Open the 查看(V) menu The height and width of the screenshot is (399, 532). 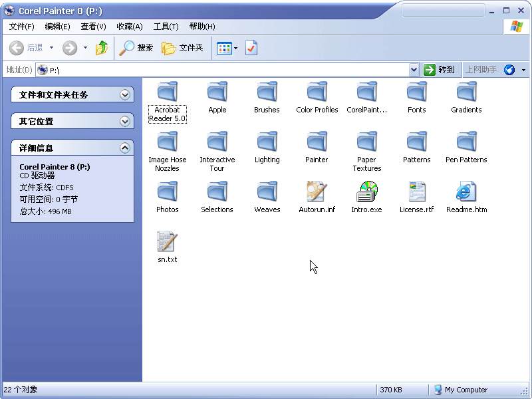93,27
